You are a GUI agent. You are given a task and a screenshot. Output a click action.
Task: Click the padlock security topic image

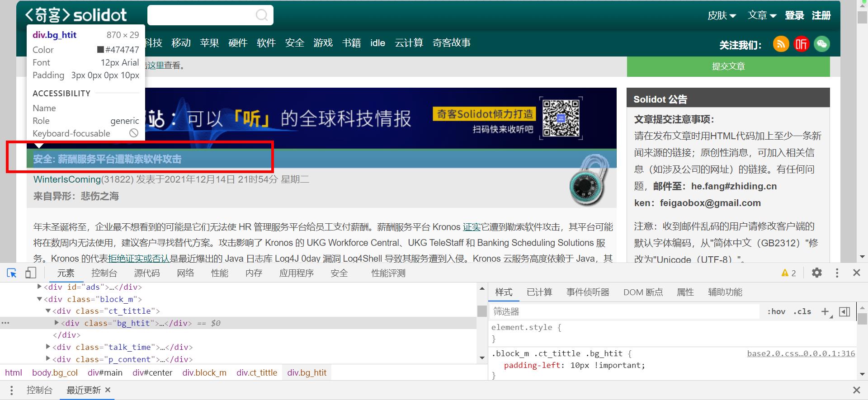point(589,180)
